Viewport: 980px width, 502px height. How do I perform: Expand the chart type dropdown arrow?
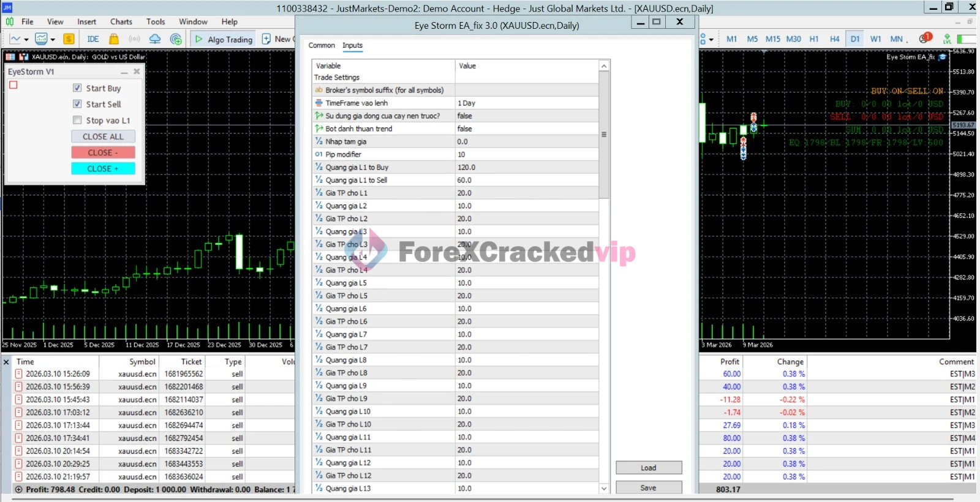[x=26, y=40]
